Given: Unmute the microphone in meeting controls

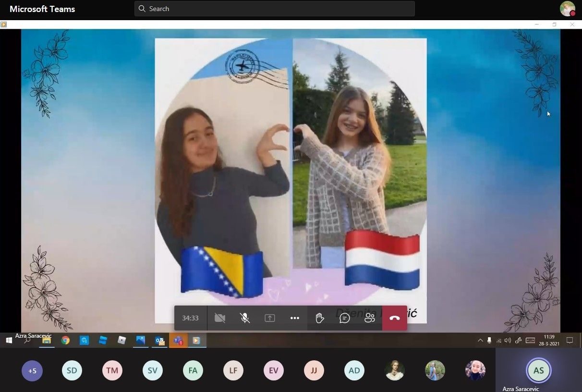Looking at the screenshot, I should coord(245,318).
